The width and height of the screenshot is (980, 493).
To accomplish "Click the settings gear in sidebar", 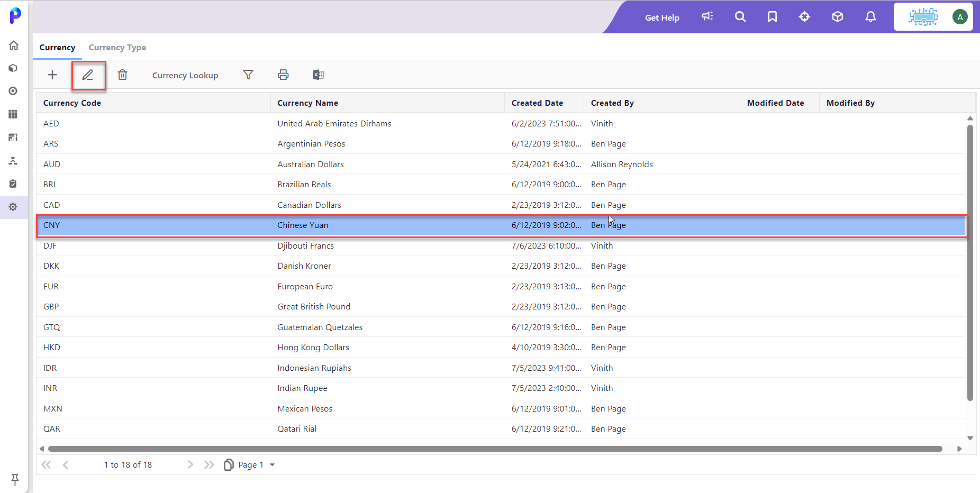I will pyautogui.click(x=13, y=207).
